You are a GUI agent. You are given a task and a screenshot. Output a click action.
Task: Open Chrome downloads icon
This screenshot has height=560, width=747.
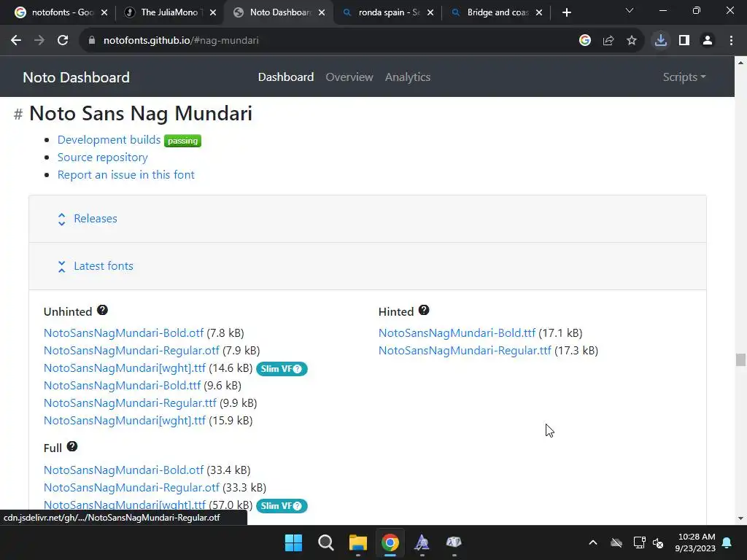[661, 41]
